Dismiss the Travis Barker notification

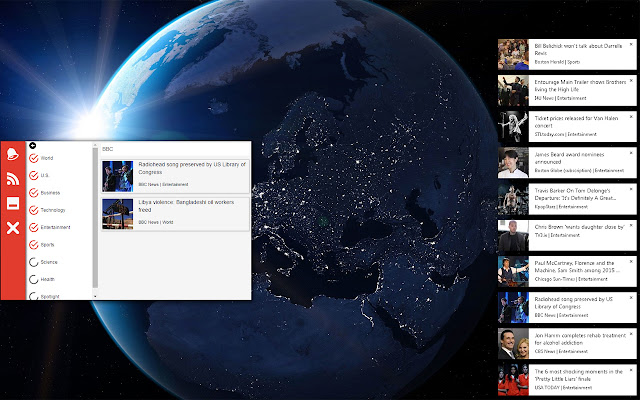tap(631, 189)
